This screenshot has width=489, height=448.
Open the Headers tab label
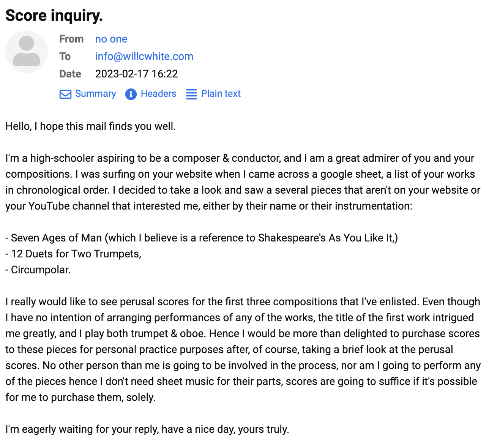pyautogui.click(x=158, y=94)
